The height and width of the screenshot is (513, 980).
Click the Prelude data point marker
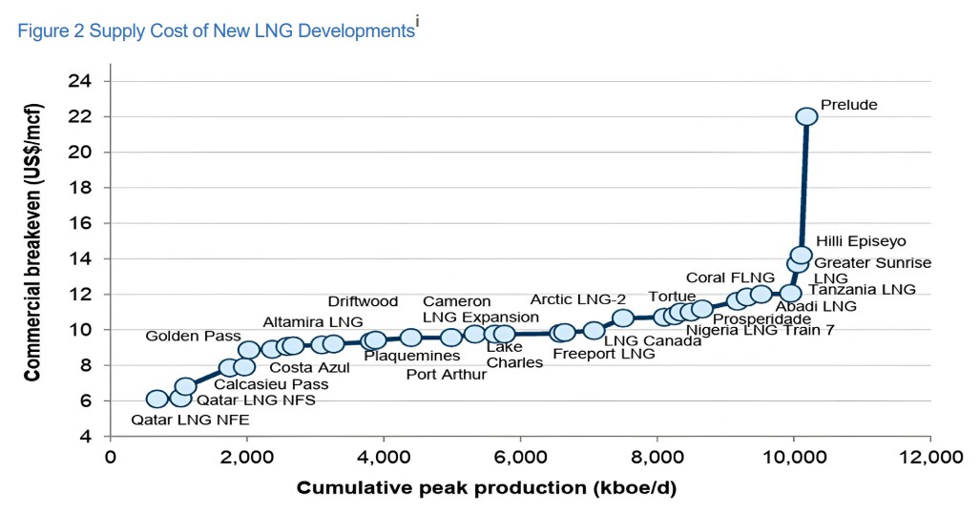[x=806, y=116]
